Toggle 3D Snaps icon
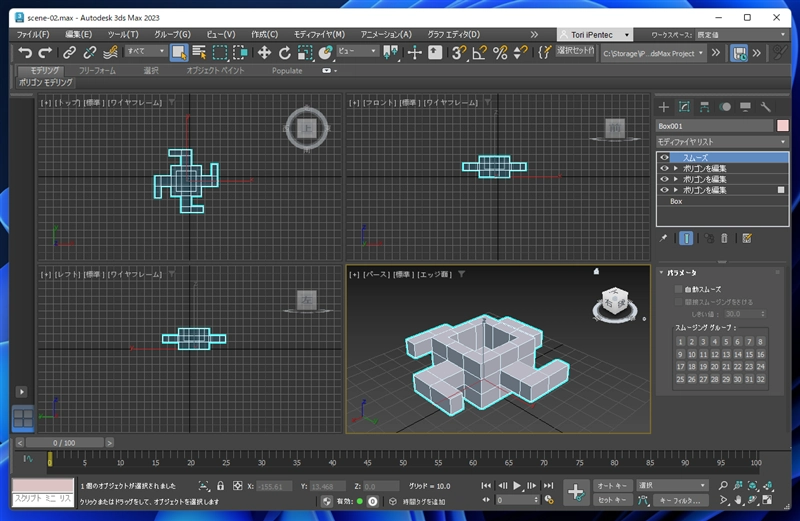Viewport: 800px width, 521px height. pos(459,52)
